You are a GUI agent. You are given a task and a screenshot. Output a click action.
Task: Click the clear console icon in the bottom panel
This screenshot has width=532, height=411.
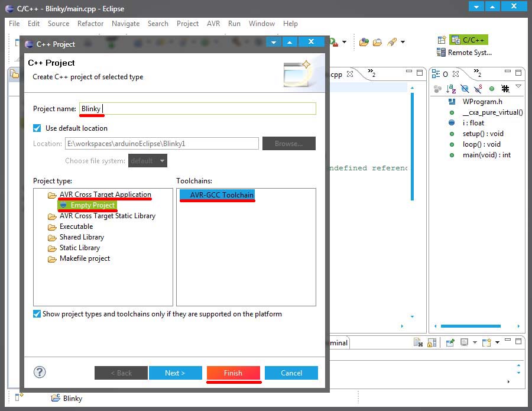click(x=418, y=342)
